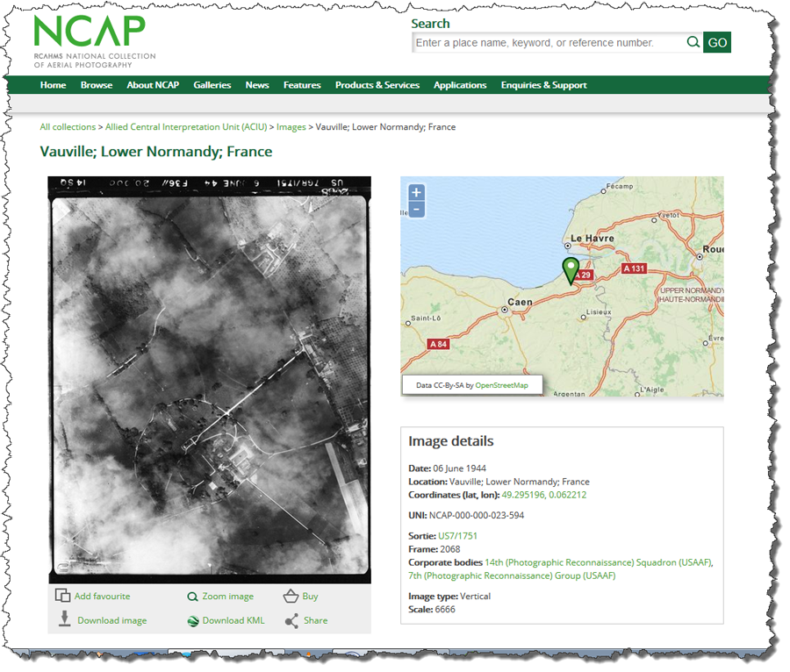Click the GO search button
The width and height of the screenshot is (790, 672).
coord(717,42)
